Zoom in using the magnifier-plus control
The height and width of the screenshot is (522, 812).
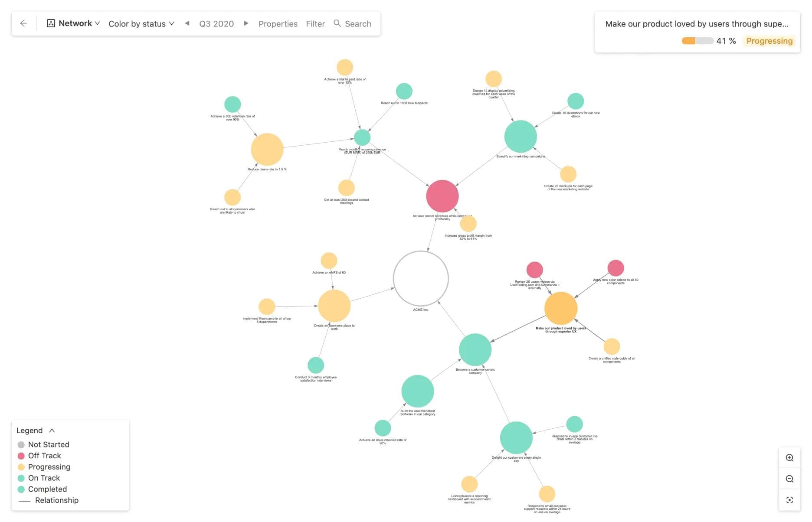[789, 458]
